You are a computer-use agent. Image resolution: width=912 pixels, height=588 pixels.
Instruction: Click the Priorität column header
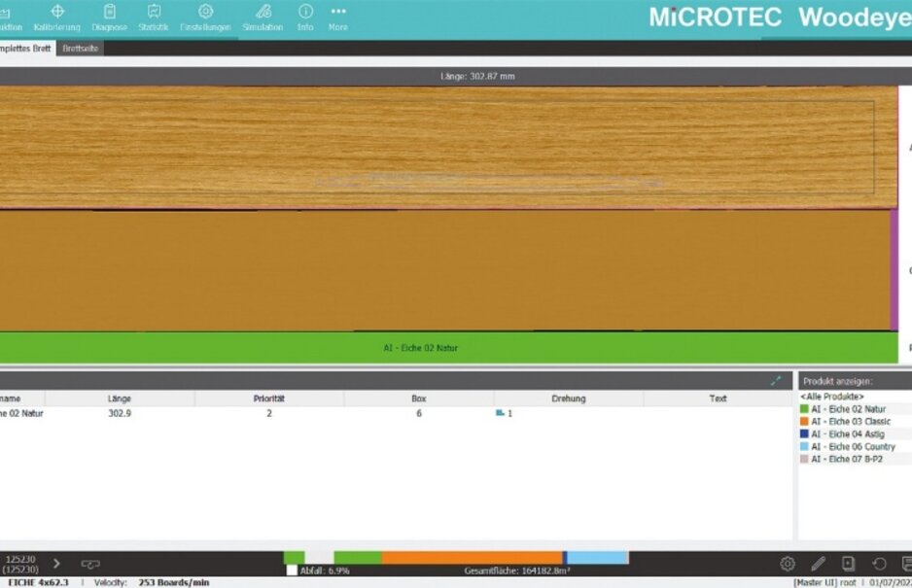[269, 398]
